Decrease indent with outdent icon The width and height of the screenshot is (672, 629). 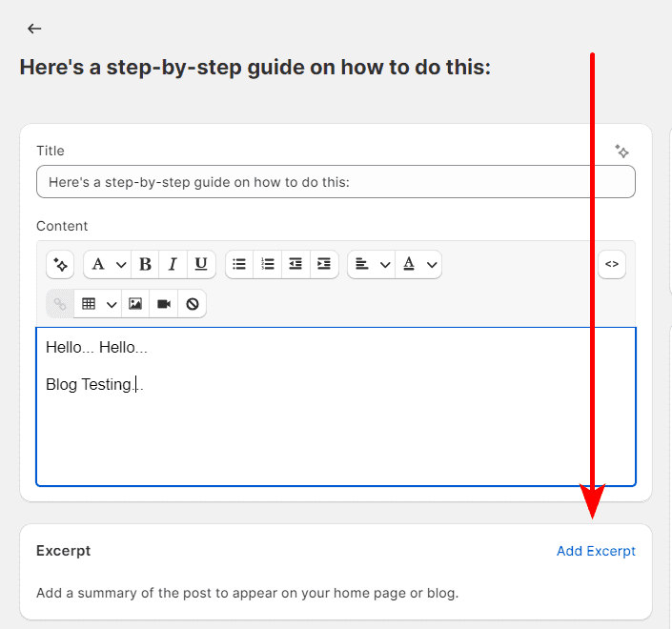tap(295, 265)
